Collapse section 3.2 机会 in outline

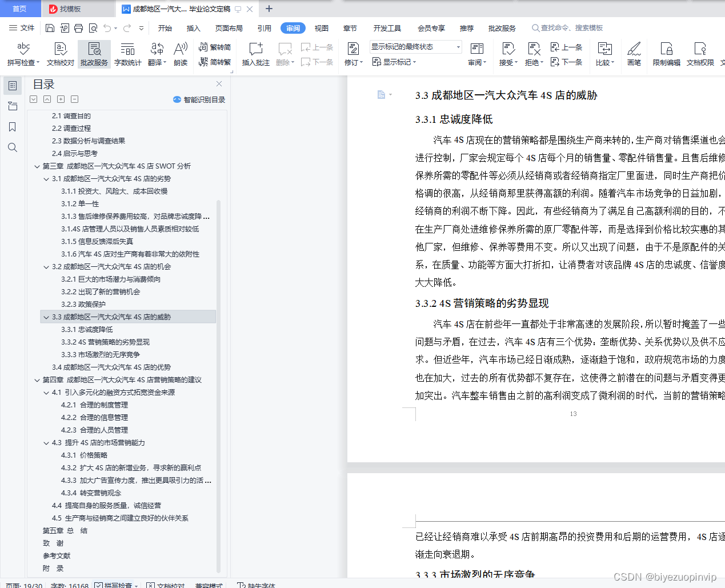click(46, 267)
